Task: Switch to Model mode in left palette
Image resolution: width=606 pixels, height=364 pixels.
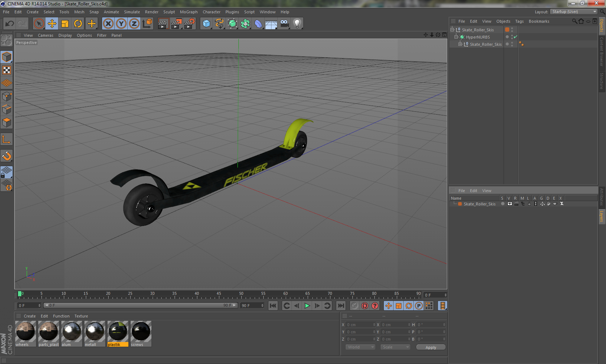Action: 7,57
